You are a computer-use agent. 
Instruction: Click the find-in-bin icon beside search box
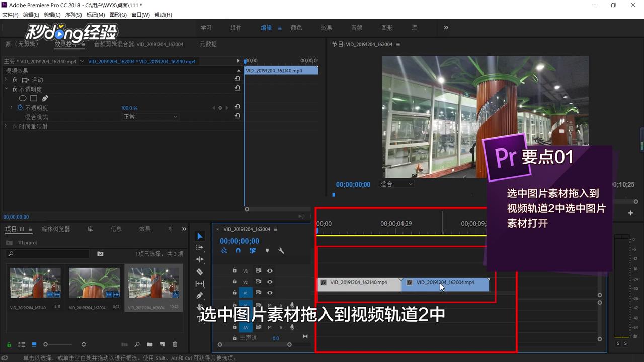point(100,254)
